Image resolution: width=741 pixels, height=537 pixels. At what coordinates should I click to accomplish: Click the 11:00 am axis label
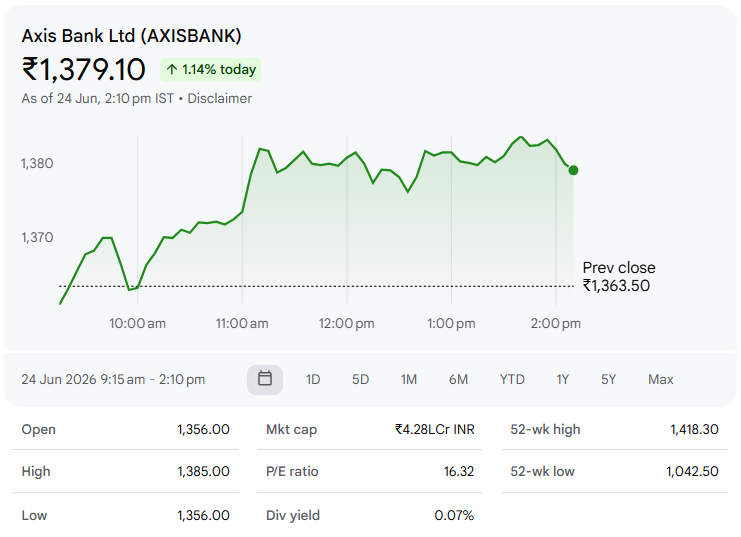click(242, 323)
